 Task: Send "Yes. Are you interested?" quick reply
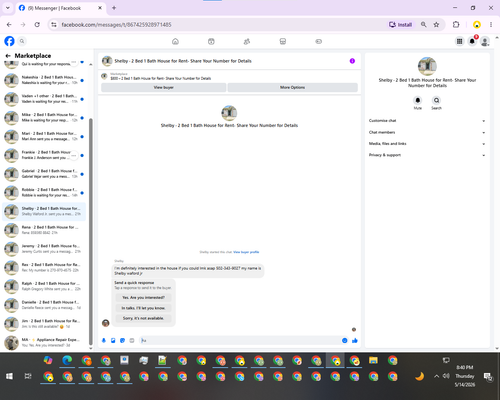tap(143, 297)
